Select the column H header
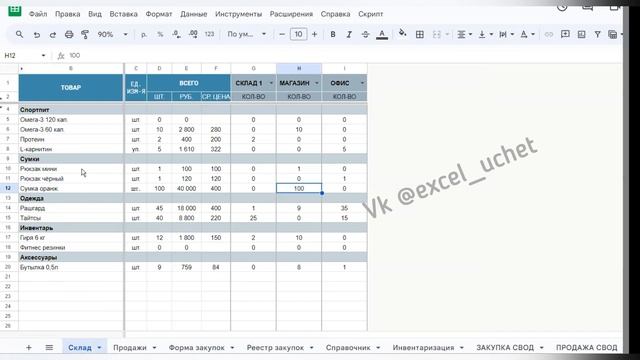Screen dimensions: 640x360 click(x=299, y=68)
